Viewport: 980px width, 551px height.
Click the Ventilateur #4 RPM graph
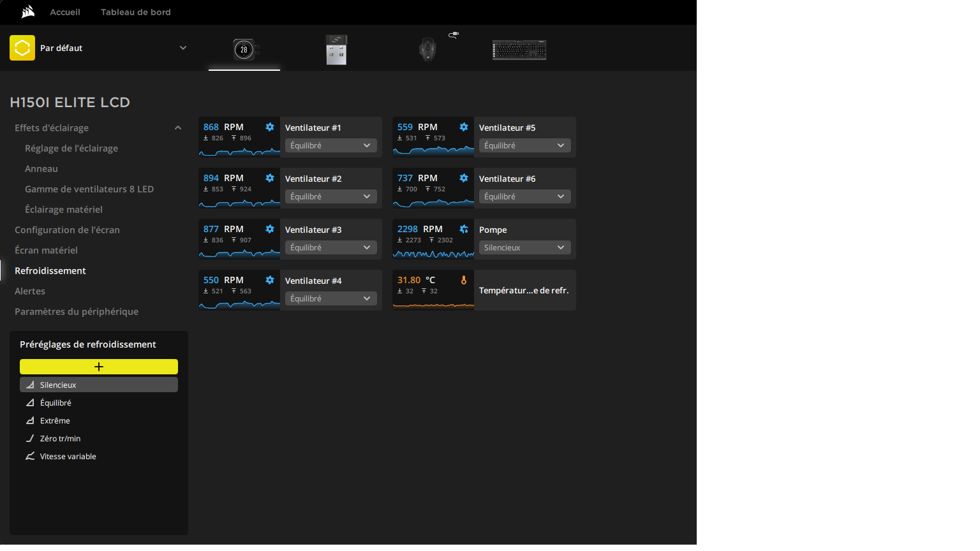(239, 305)
